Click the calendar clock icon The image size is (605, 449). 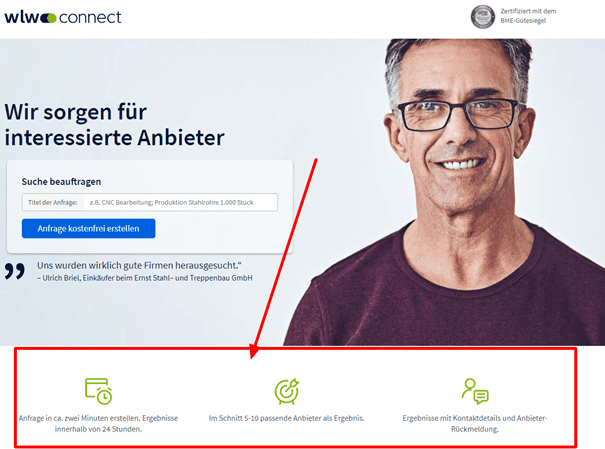click(98, 391)
